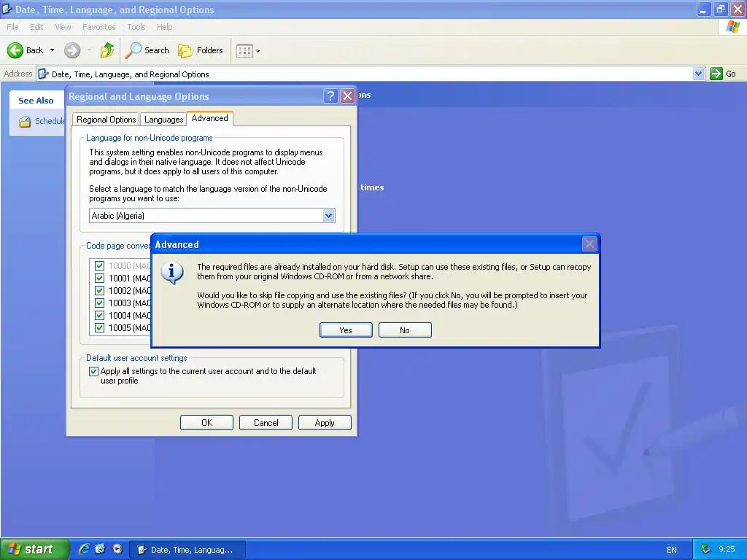Open the Windows start button

click(34, 549)
